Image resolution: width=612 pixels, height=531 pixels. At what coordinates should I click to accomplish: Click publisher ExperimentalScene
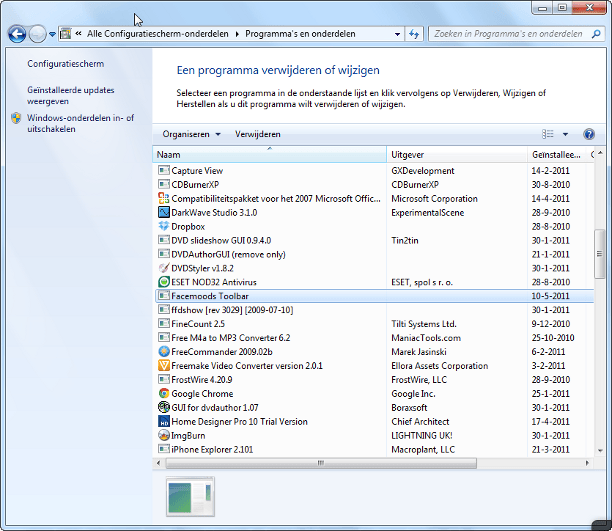point(427,212)
